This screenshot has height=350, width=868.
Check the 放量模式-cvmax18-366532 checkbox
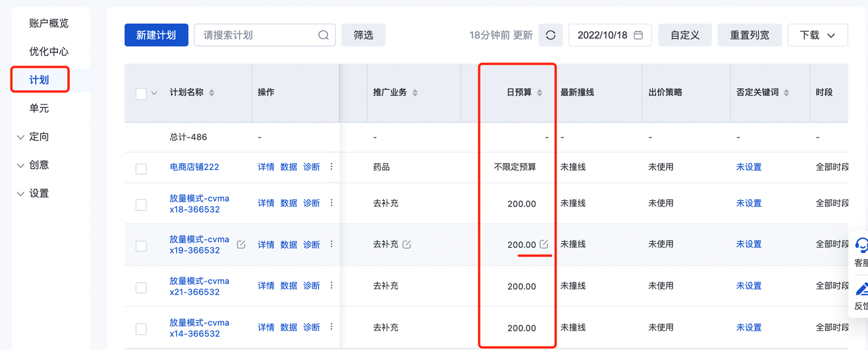coord(141,205)
